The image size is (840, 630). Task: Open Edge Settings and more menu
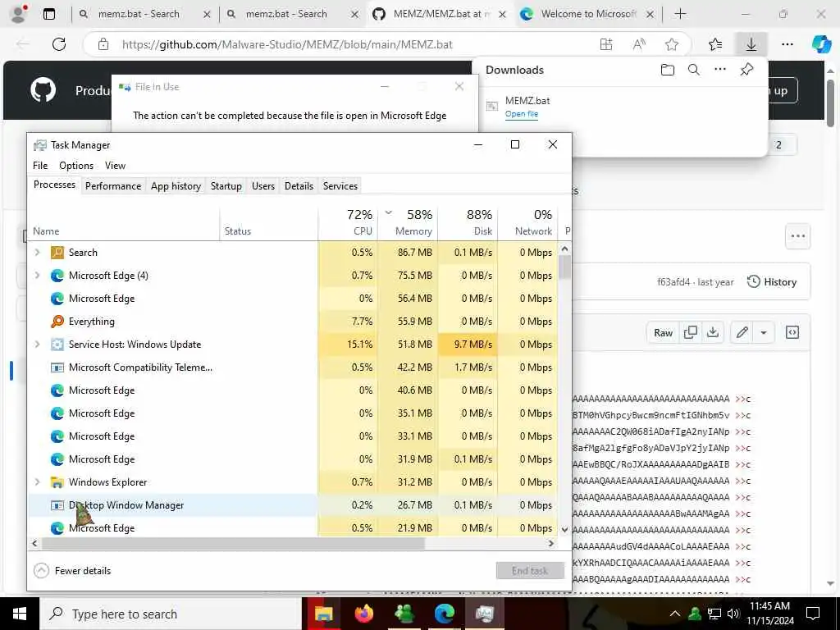[x=787, y=44]
